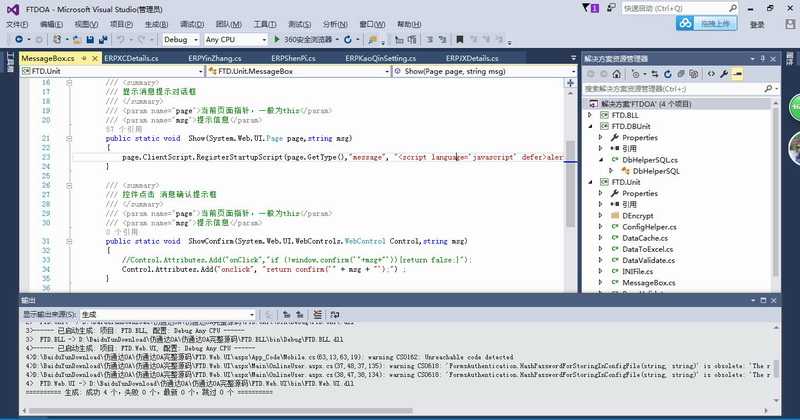This screenshot has width=800, height=420.
Task: Click the search magnifier in Solution Explorer
Action: coord(768,89)
